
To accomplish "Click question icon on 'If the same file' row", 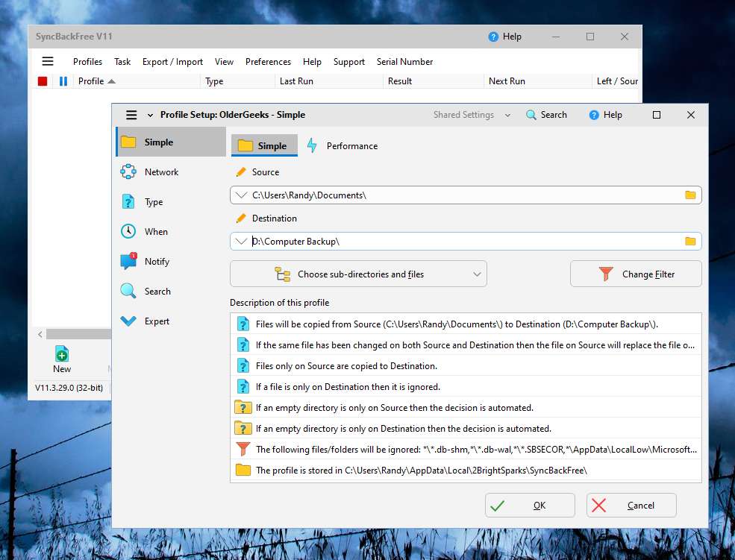I will coord(243,345).
